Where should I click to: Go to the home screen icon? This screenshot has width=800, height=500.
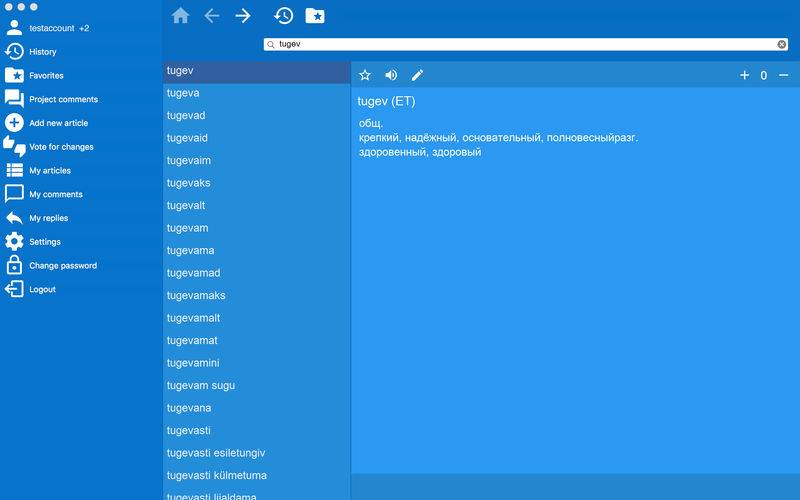pyautogui.click(x=181, y=16)
